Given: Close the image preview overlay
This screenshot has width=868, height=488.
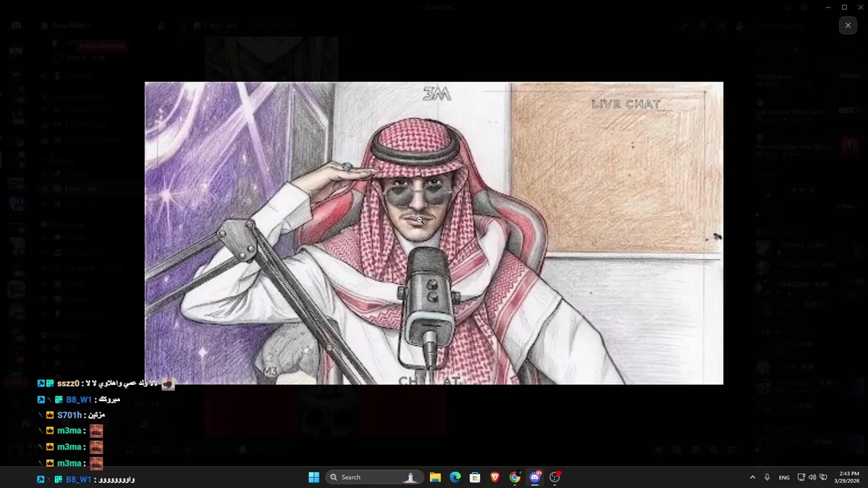Looking at the screenshot, I should pyautogui.click(x=848, y=25).
